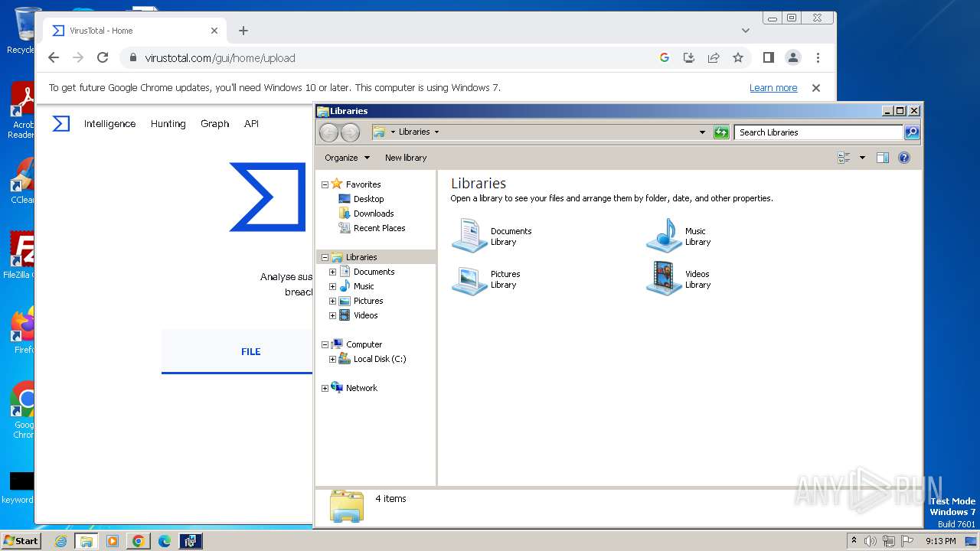Open the Adobe Acrobat Reader desktop shortcut
This screenshot has height=551, width=980.
(23, 111)
